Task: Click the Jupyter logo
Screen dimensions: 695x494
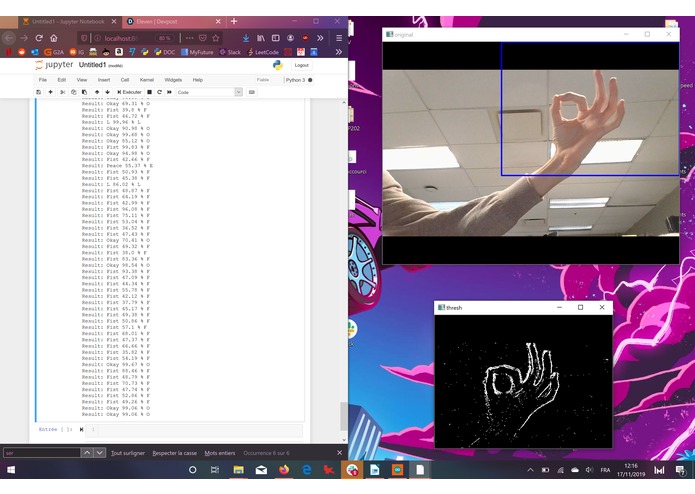Action: click(54, 65)
